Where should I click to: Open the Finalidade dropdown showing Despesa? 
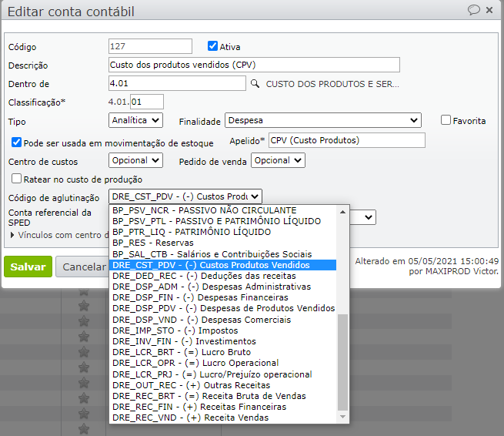pos(323,120)
